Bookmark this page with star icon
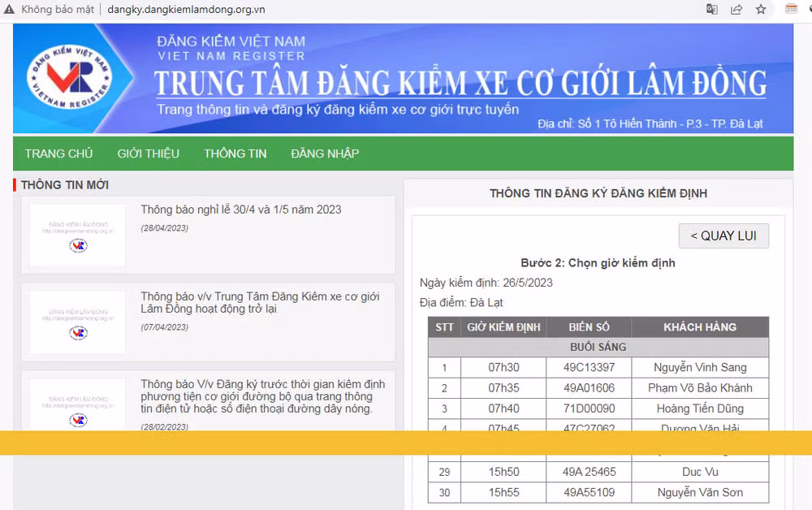Image resolution: width=812 pixels, height=510 pixels. pos(761,9)
